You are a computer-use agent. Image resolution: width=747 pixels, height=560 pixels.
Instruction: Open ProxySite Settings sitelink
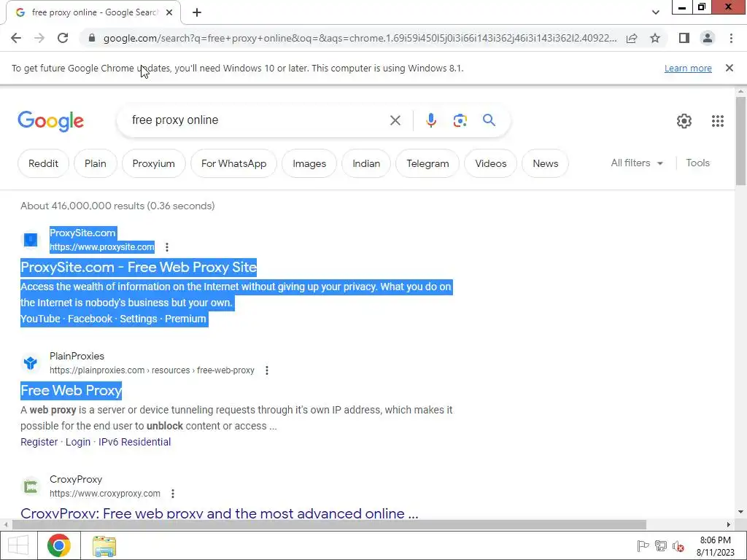point(138,319)
